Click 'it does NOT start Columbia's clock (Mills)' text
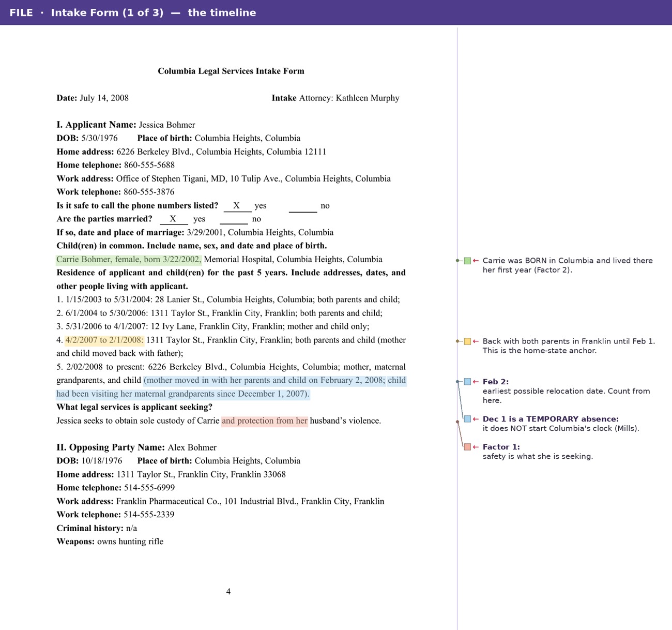 tap(561, 428)
